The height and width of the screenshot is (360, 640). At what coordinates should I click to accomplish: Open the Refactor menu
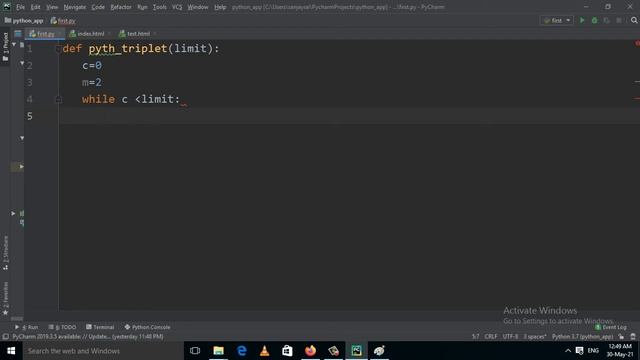tap(121, 7)
